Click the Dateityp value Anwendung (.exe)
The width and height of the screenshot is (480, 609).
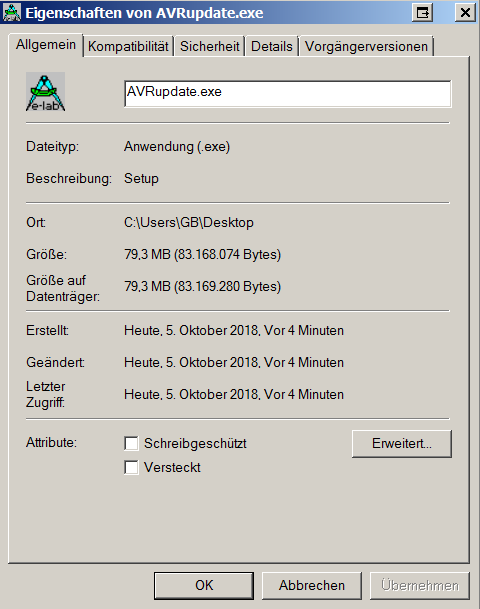click(x=177, y=147)
